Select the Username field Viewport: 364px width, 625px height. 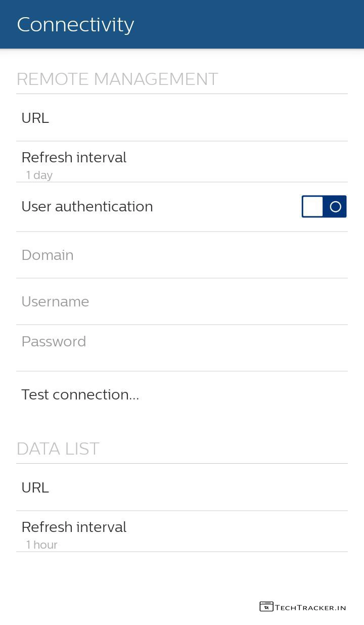click(55, 301)
